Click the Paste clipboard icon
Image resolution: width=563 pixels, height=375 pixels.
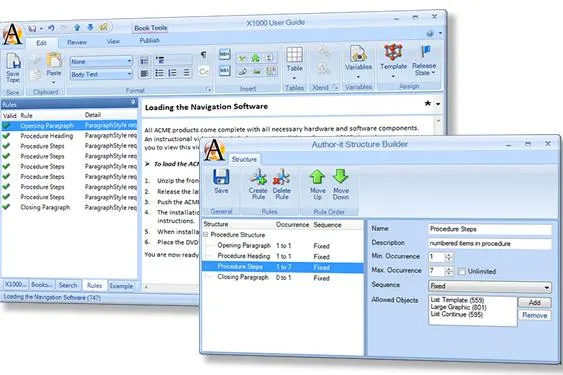point(54,60)
